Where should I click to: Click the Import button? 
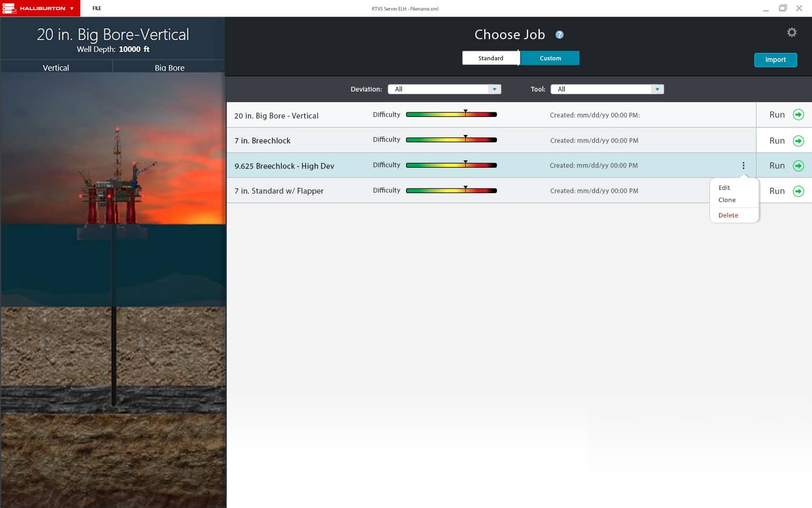[775, 60]
